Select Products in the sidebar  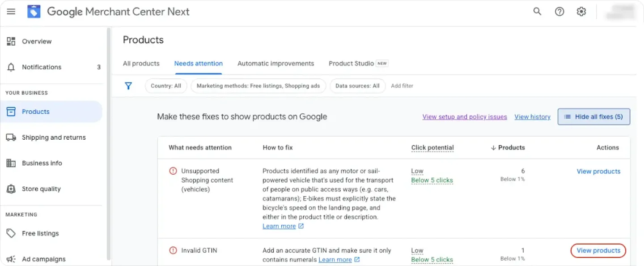(x=51, y=112)
